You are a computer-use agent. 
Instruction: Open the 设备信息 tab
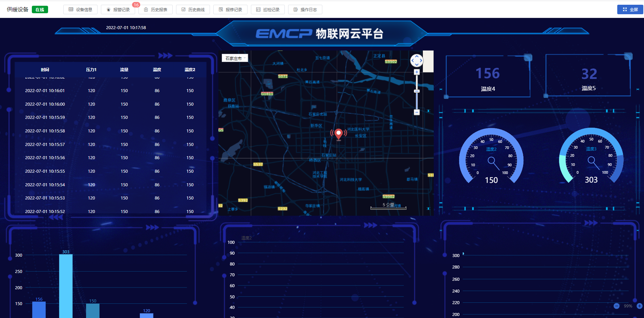coord(80,9)
